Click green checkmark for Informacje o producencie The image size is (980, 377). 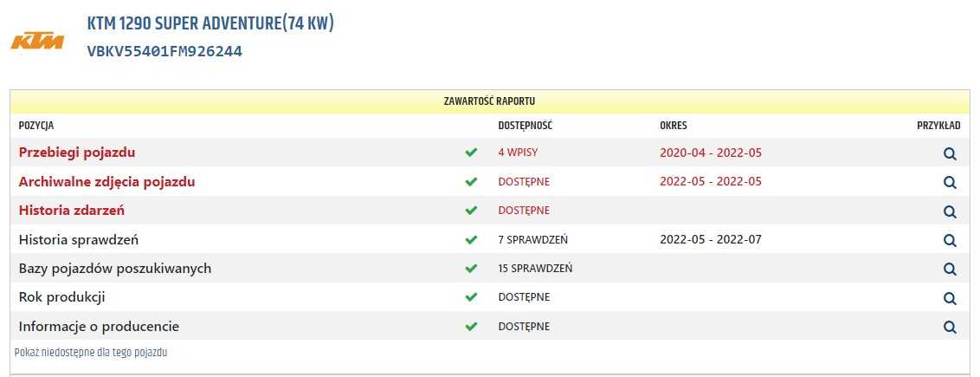tap(471, 327)
